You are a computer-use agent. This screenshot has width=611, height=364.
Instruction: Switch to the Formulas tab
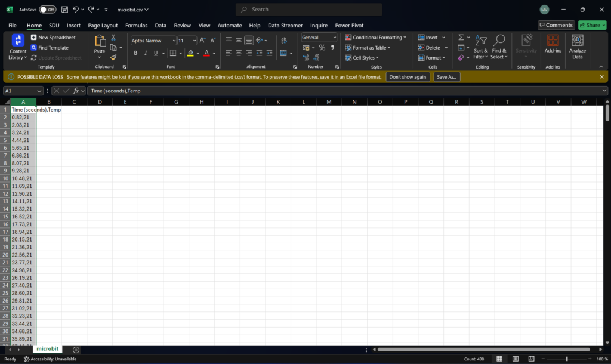coord(137,25)
